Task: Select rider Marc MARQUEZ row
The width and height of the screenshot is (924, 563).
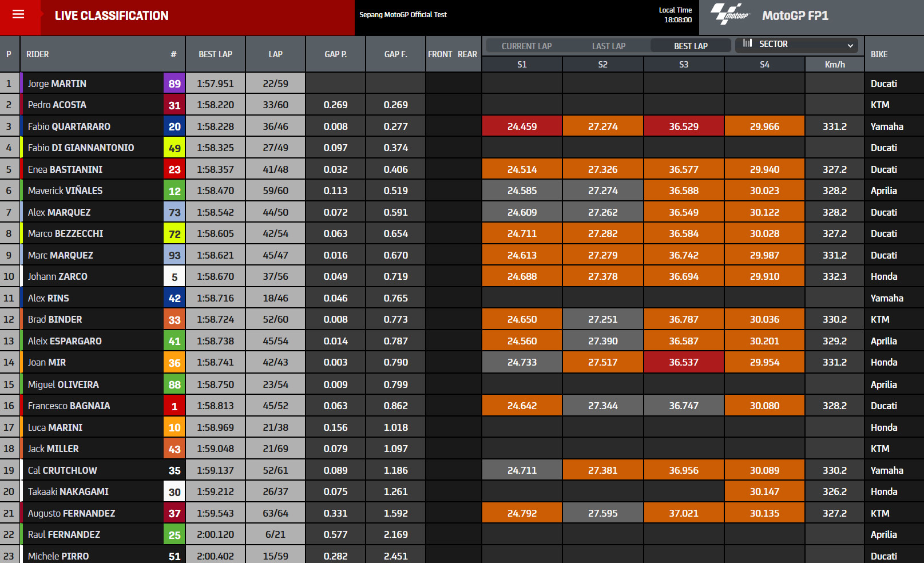Action: click(x=462, y=255)
